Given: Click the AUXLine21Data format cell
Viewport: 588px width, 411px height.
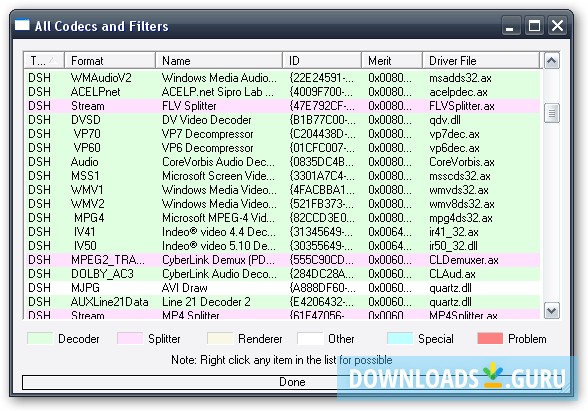Looking at the screenshot, I should 110,302.
